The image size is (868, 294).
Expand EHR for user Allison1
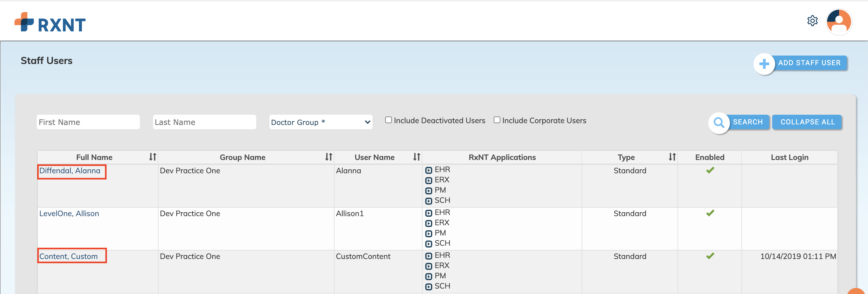click(x=428, y=213)
